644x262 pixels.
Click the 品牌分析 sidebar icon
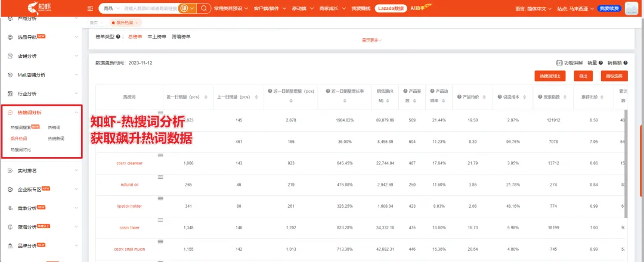(10, 246)
